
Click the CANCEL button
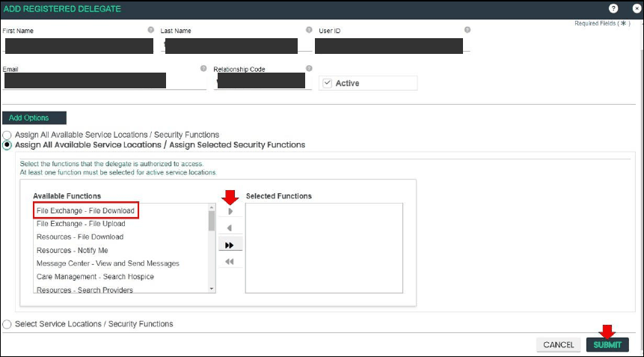click(x=559, y=345)
